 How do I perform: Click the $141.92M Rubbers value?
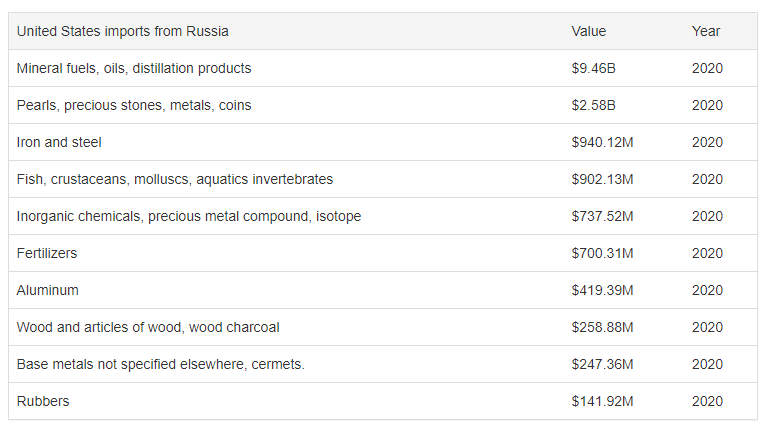602,401
